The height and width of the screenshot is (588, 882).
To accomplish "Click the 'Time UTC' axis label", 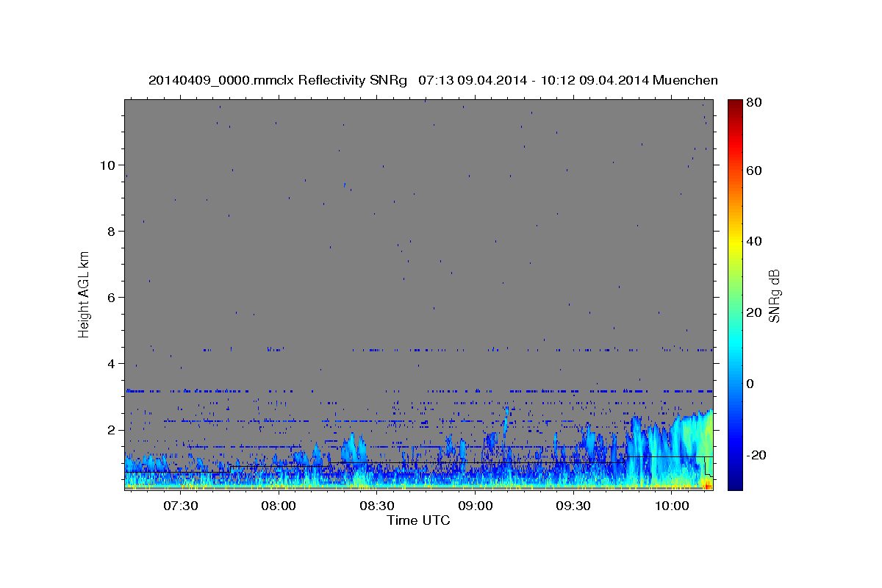I will point(418,520).
